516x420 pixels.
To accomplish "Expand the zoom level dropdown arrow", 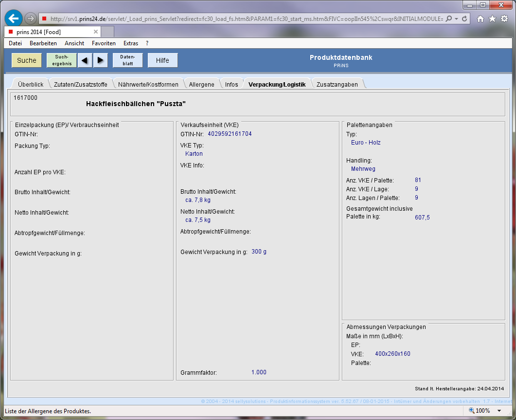I will tap(499, 411).
